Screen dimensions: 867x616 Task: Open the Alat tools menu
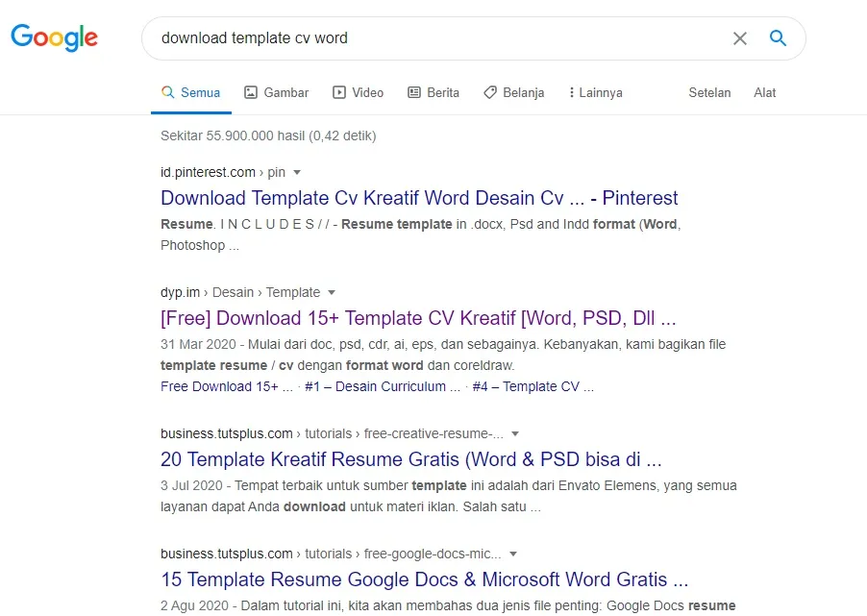[765, 93]
